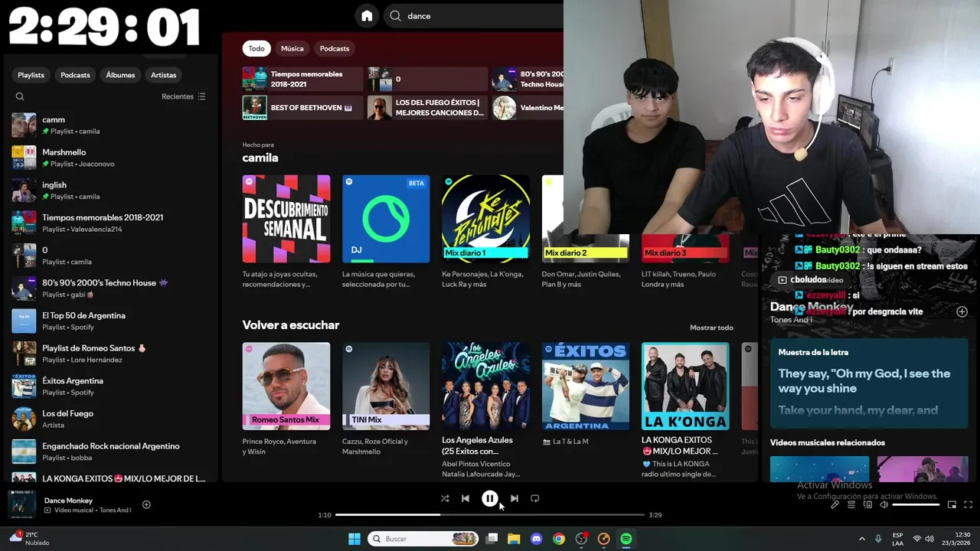Click the now-playing Dance Monkey album art
Image resolution: width=980 pixels, height=551 pixels.
pos(21,504)
